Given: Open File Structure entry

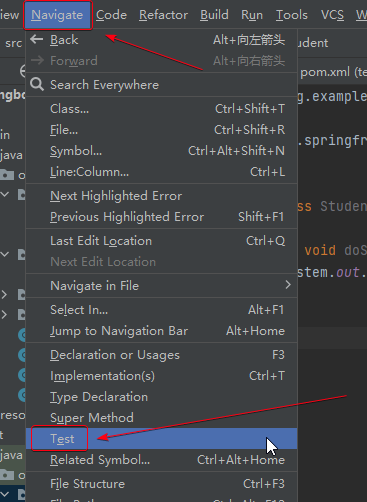Looking at the screenshot, I should [x=162, y=484].
